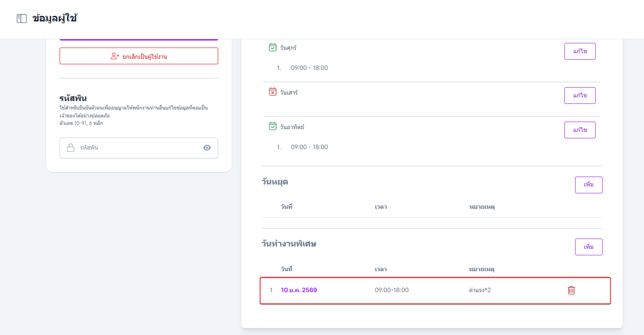Show PIN with the eye icon

click(x=207, y=148)
